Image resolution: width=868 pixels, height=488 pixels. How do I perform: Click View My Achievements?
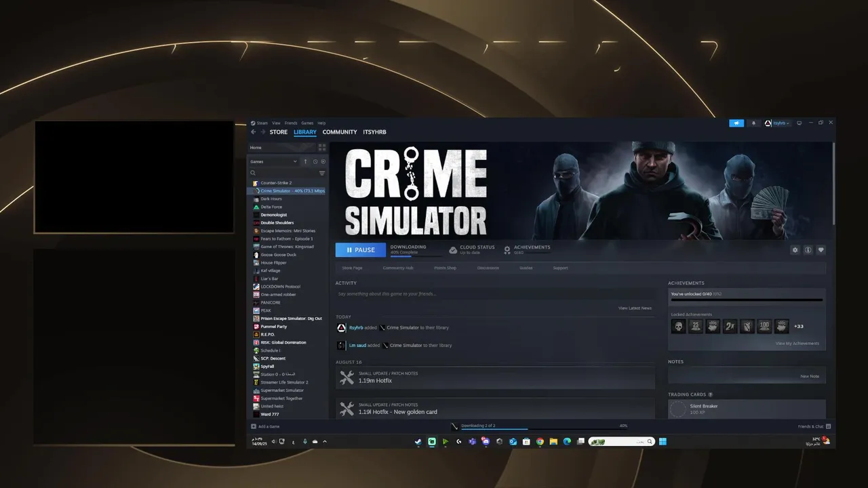(x=797, y=344)
